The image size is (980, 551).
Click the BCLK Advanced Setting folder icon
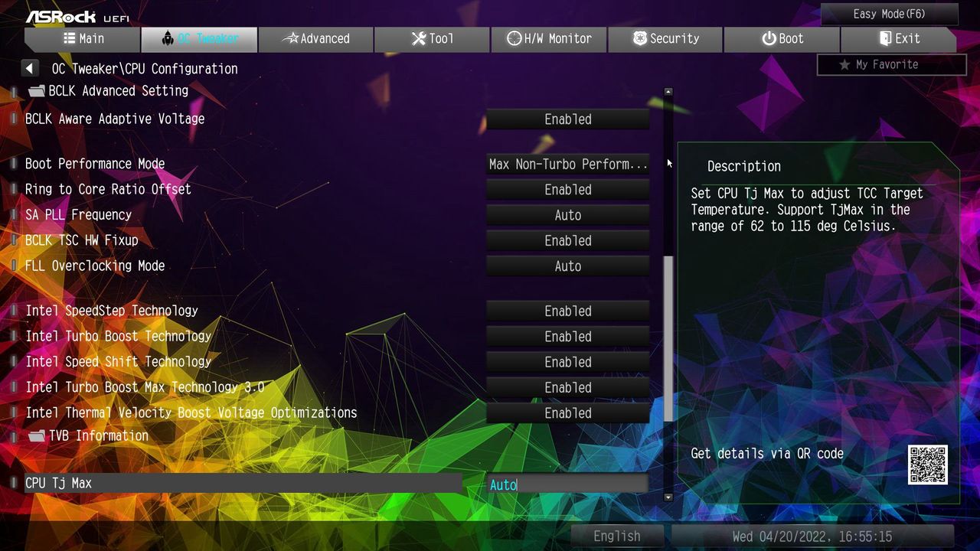click(x=36, y=91)
